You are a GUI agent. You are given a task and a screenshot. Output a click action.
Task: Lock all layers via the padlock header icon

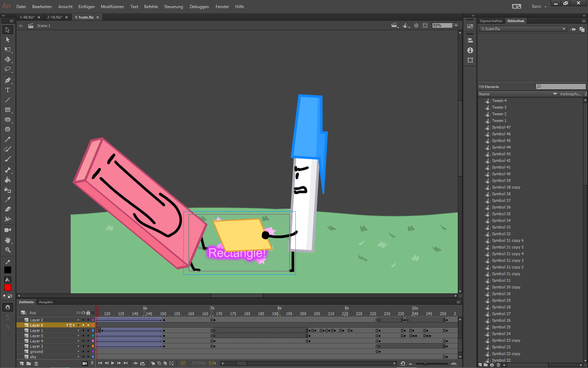tap(88, 313)
